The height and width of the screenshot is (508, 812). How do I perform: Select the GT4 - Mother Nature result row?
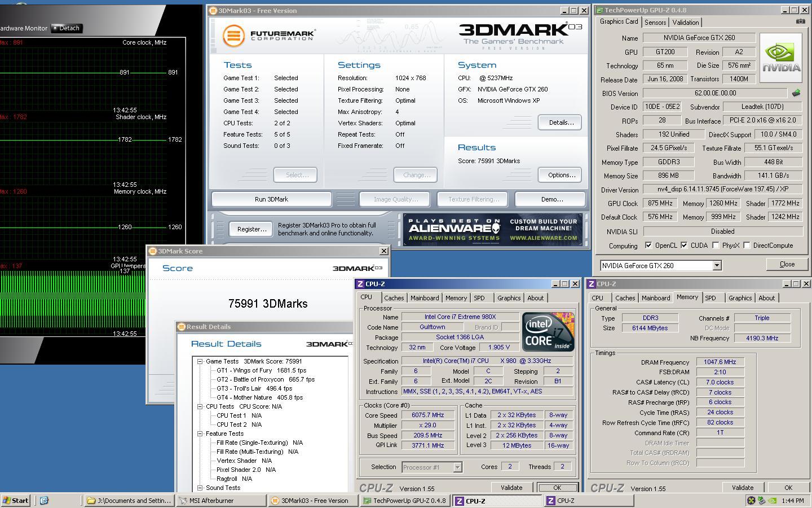(x=259, y=397)
